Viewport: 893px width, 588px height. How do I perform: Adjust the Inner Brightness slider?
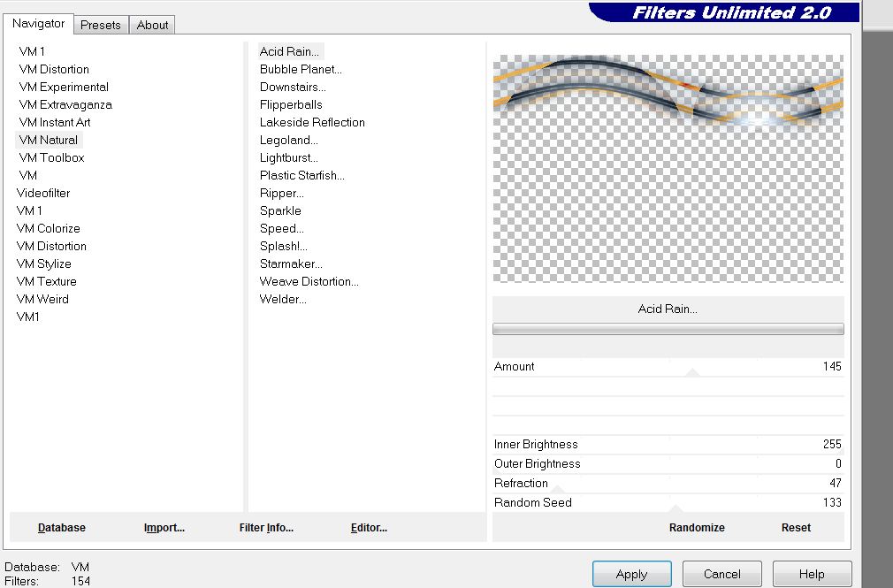point(668,445)
